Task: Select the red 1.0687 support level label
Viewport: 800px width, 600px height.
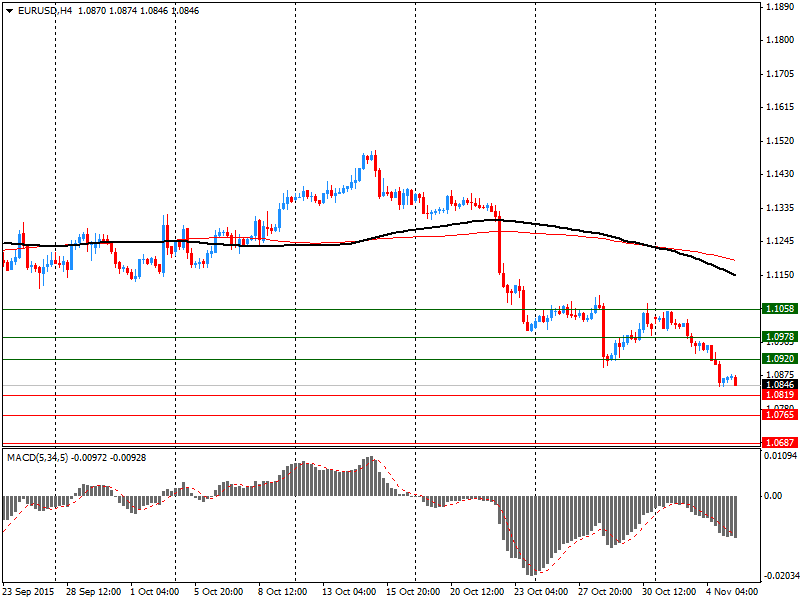Action: coord(780,442)
